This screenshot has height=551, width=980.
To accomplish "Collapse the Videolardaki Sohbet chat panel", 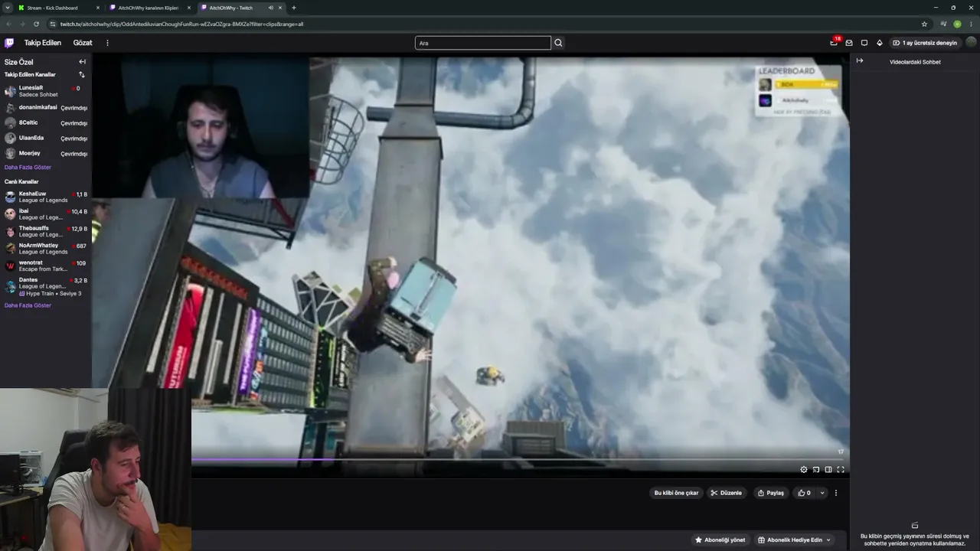I will pyautogui.click(x=860, y=61).
